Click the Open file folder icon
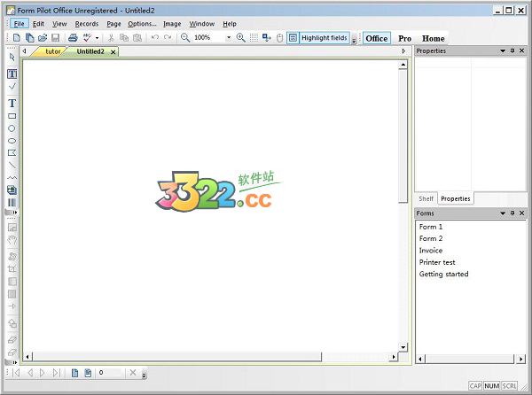 tap(43, 37)
